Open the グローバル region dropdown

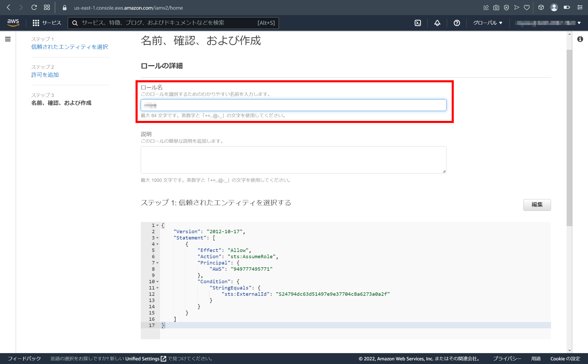487,23
